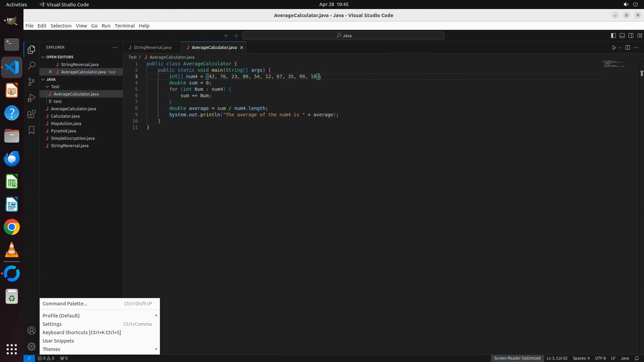This screenshot has height=362, width=644.
Task: Open the Search view in activity bar
Action: tap(32, 65)
